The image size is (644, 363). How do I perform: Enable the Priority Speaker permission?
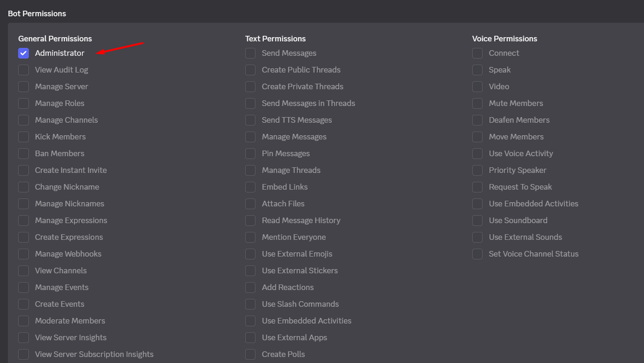[477, 170]
